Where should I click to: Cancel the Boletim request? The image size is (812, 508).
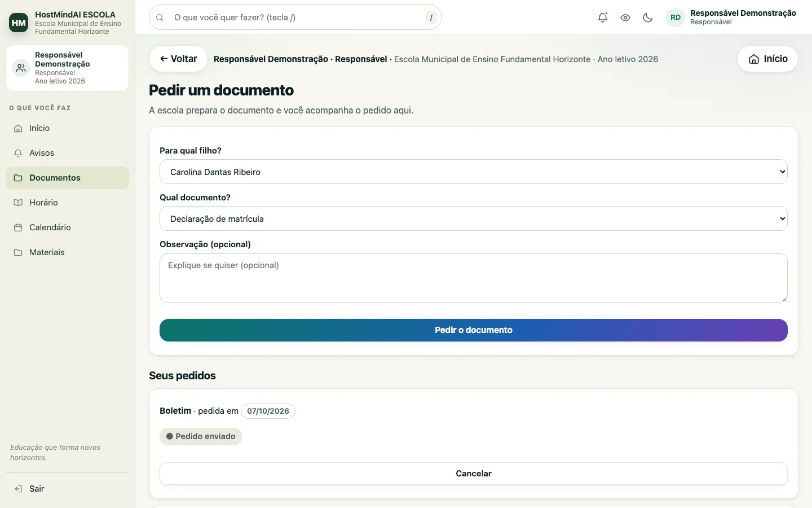click(x=474, y=474)
